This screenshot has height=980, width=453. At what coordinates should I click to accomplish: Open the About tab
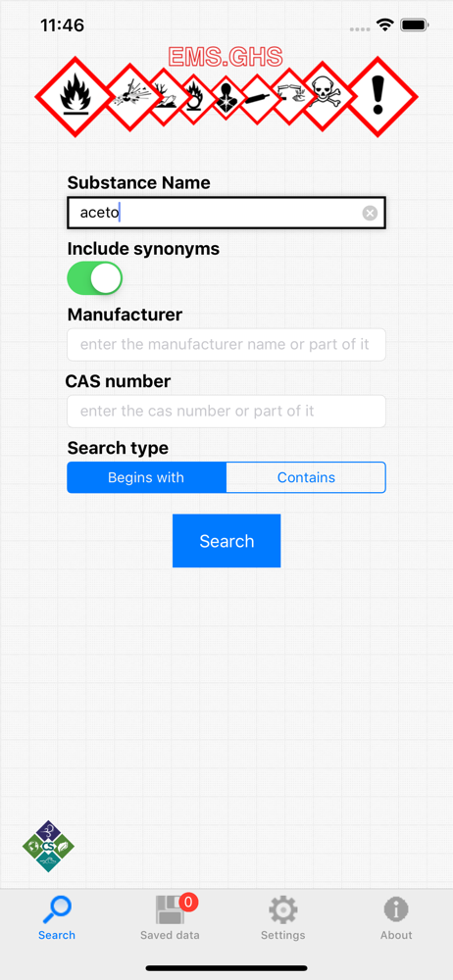coord(396,917)
